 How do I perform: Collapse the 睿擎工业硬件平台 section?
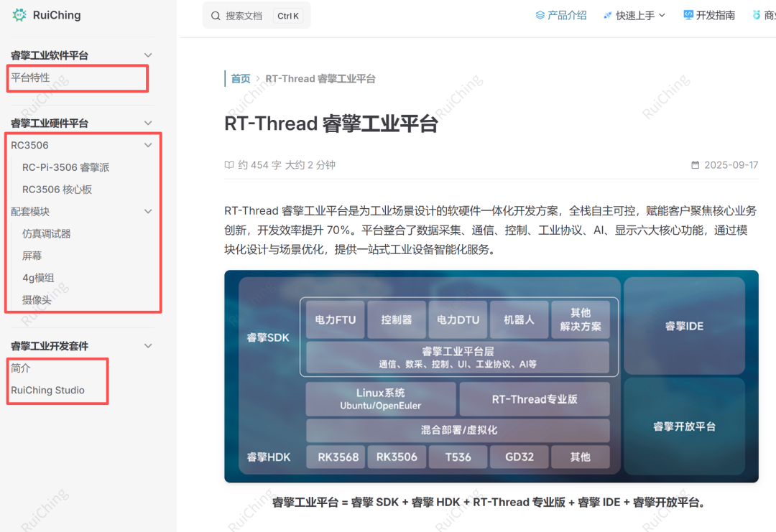(x=148, y=123)
